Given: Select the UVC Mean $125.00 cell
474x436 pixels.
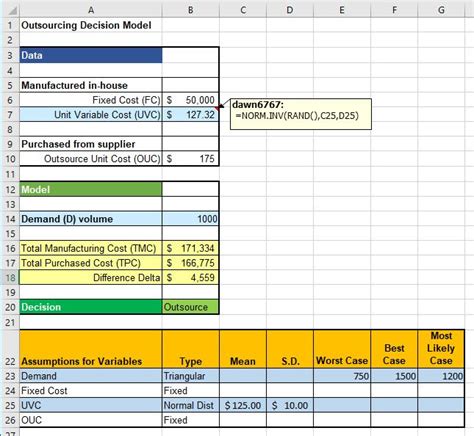Looking at the screenshot, I should pos(243,405).
